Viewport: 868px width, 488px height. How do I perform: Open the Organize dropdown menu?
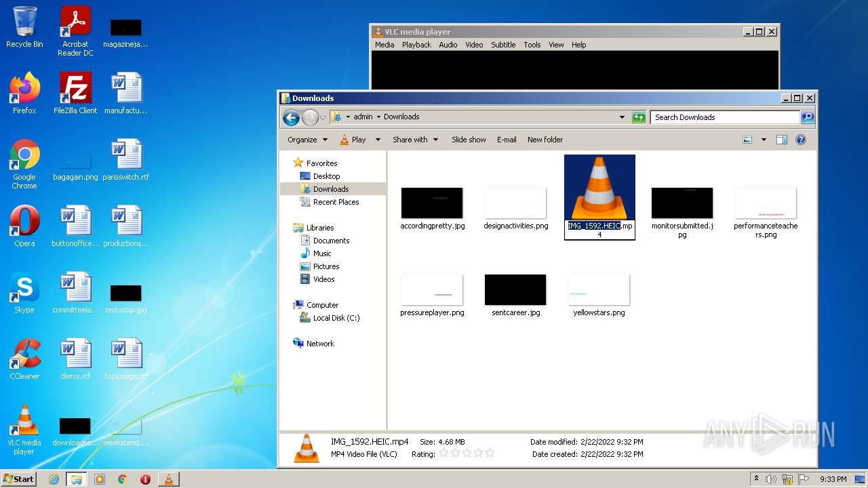click(307, 140)
